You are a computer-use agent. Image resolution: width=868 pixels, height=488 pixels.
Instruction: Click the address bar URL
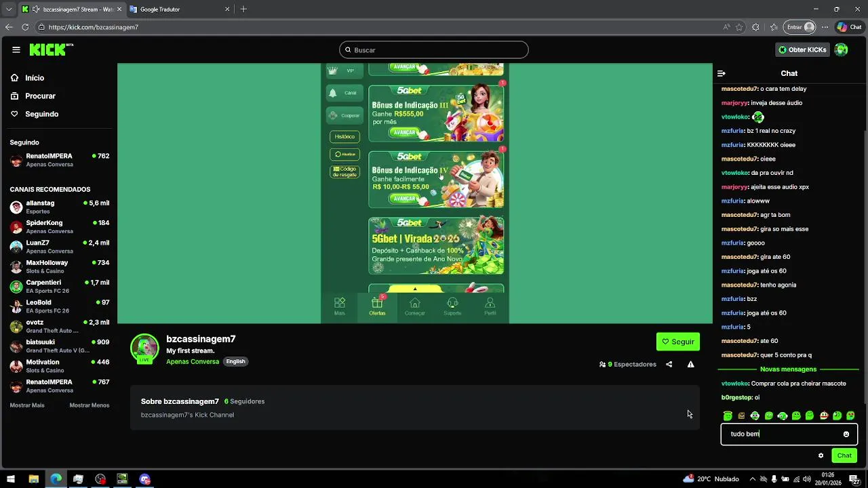pos(94,27)
